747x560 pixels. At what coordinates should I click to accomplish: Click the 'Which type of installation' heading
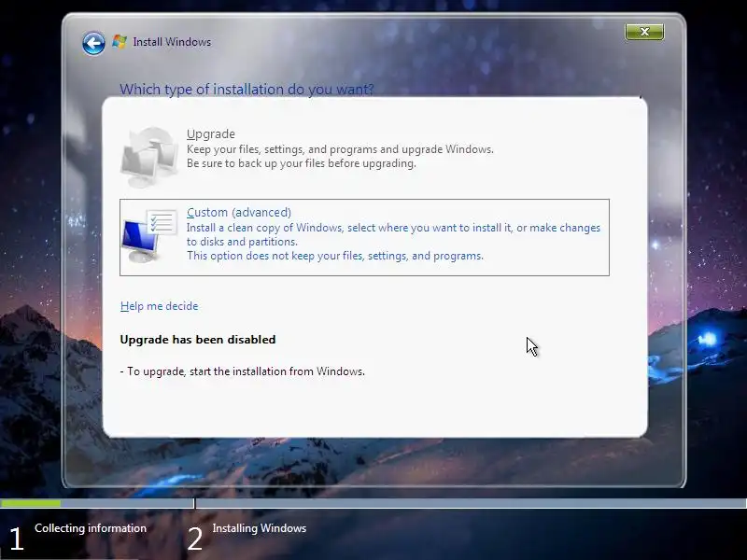click(247, 89)
